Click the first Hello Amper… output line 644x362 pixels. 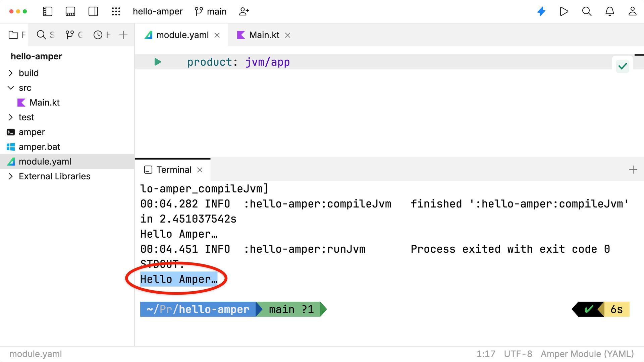tap(179, 234)
